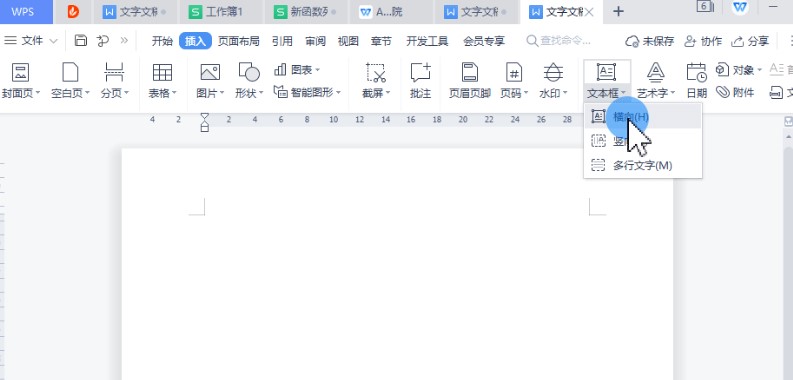The height and width of the screenshot is (380, 793).
Task: Click the share (分享) button
Action: click(751, 41)
